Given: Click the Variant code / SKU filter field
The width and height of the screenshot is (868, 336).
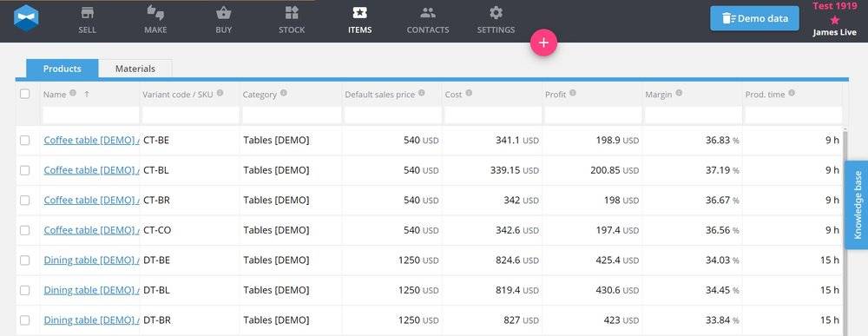Looking at the screenshot, I should pyautogui.click(x=190, y=115).
